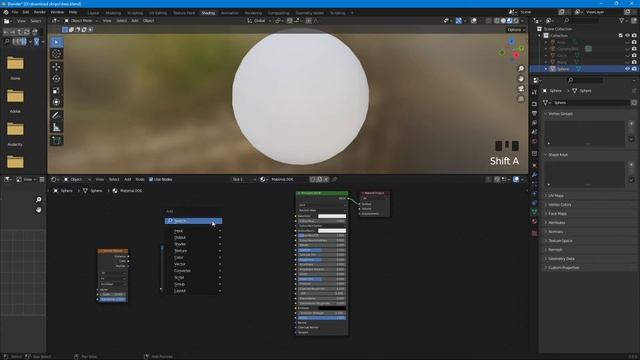The image size is (640, 360).
Task: Click the viewport zoom magnifier icon
Action: (x=521, y=69)
